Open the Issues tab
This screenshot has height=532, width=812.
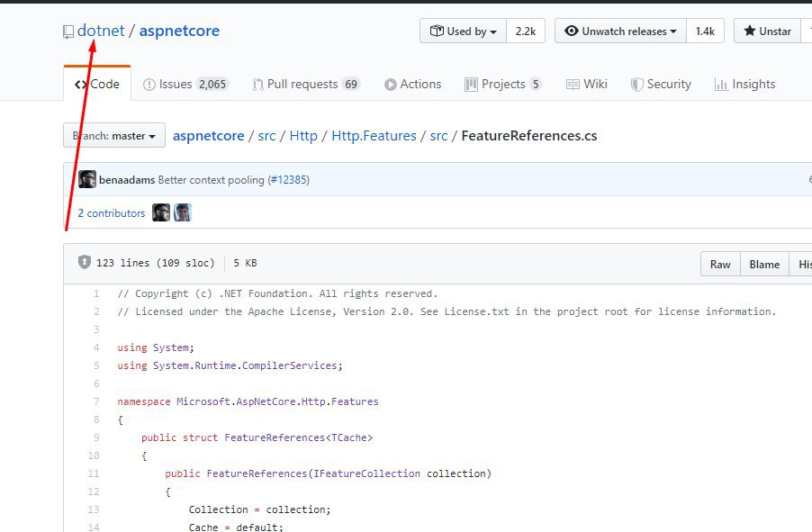click(185, 84)
